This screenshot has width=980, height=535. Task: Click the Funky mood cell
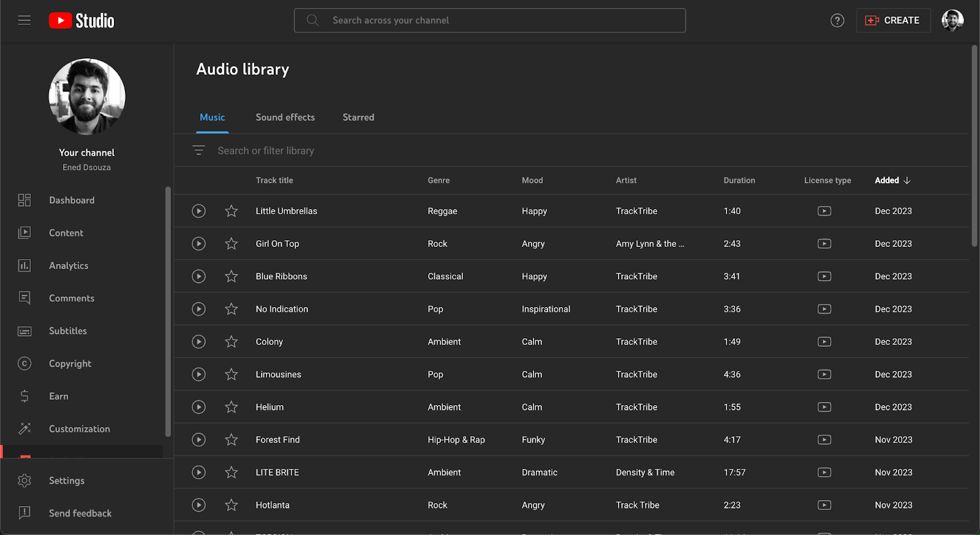point(533,439)
